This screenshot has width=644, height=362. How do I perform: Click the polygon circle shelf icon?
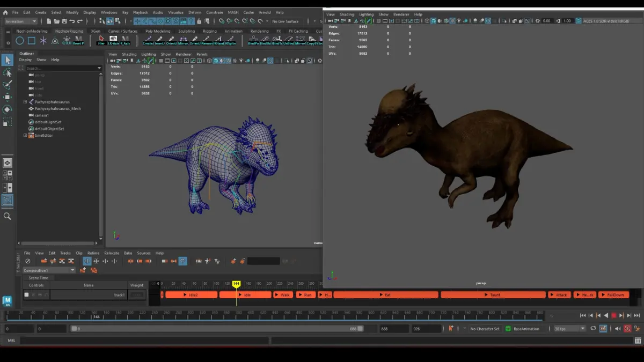point(20,40)
